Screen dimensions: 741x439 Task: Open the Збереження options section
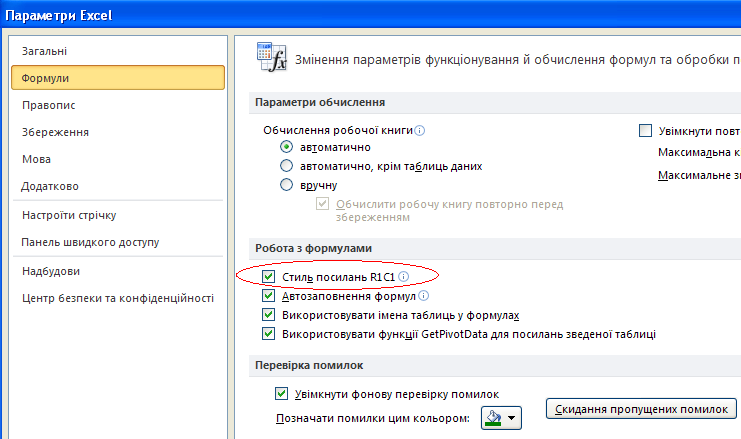(x=55, y=131)
